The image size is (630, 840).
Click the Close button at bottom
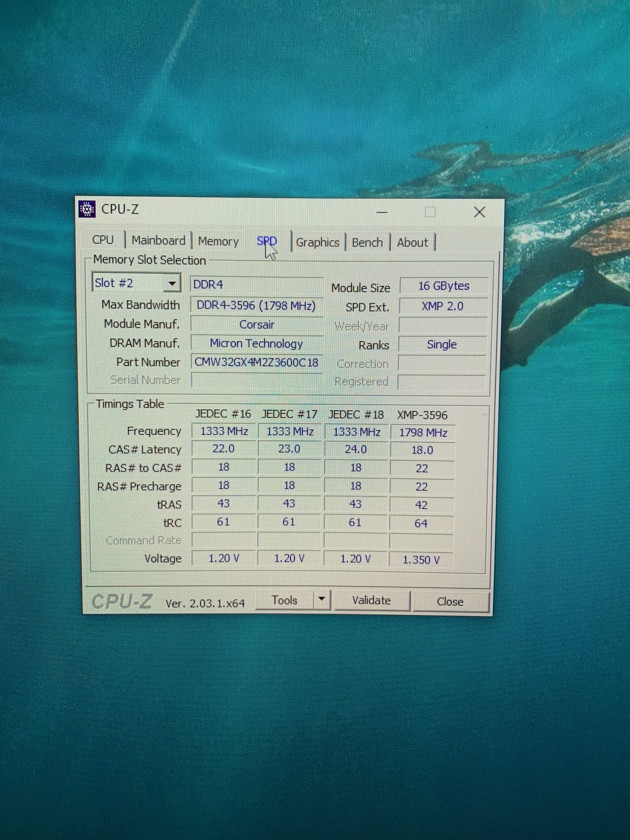click(450, 602)
